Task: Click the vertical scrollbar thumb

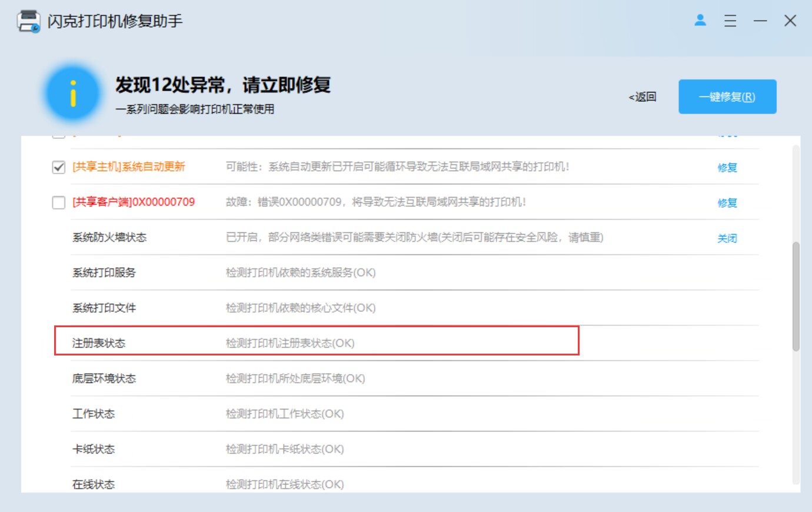Action: (796, 297)
